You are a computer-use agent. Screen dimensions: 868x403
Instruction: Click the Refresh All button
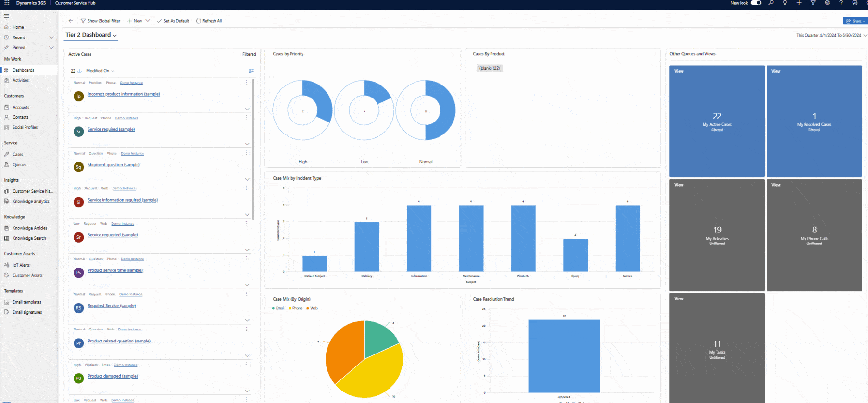pyautogui.click(x=209, y=21)
